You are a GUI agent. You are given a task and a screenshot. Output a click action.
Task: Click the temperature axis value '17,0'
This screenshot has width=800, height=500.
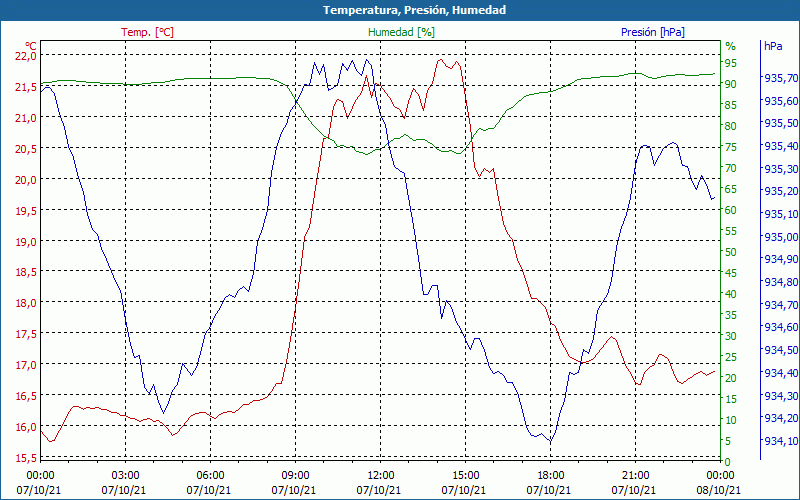pyautogui.click(x=27, y=365)
